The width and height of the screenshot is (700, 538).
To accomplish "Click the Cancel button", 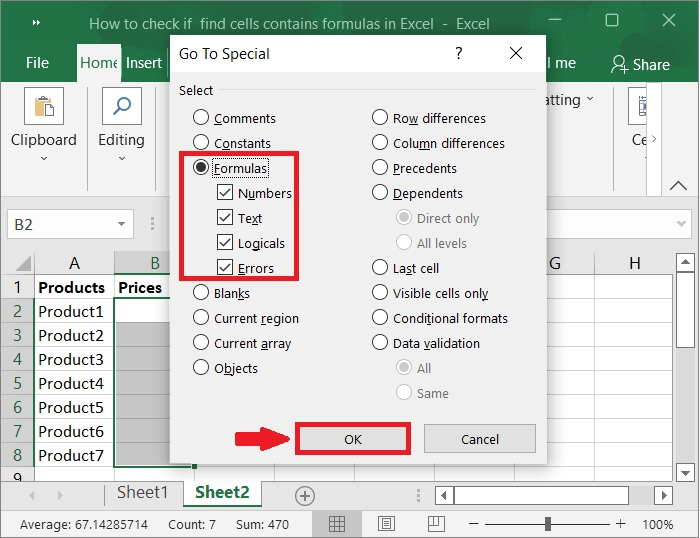I will pyautogui.click(x=480, y=439).
